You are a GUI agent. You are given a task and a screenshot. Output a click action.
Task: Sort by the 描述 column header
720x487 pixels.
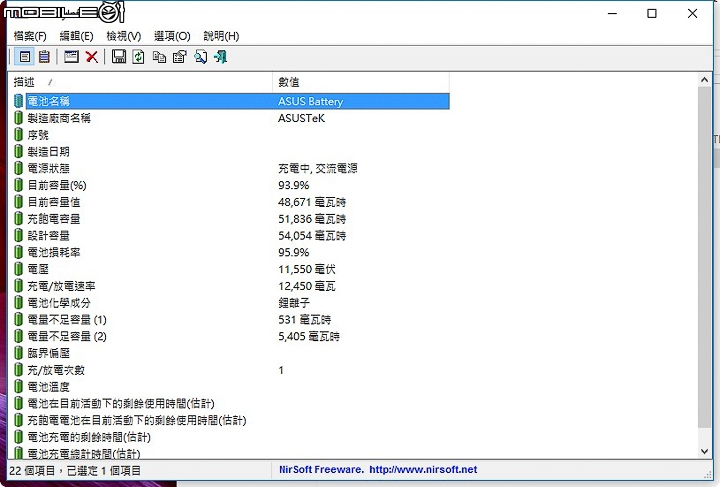[x=140, y=82]
